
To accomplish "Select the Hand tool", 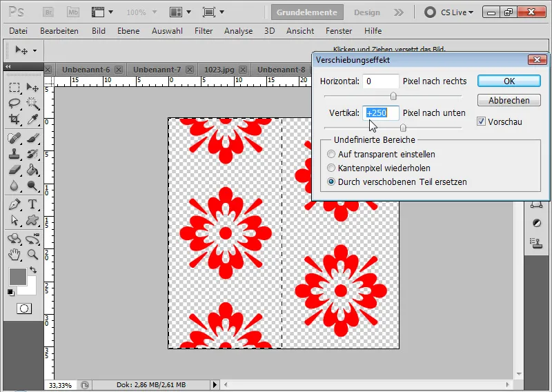I will pos(14,255).
